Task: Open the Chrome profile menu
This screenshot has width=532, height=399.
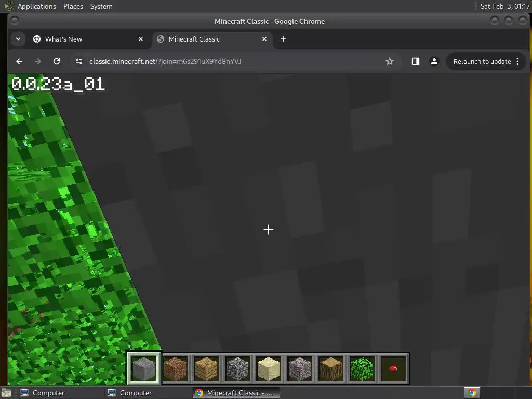Action: tap(434, 61)
